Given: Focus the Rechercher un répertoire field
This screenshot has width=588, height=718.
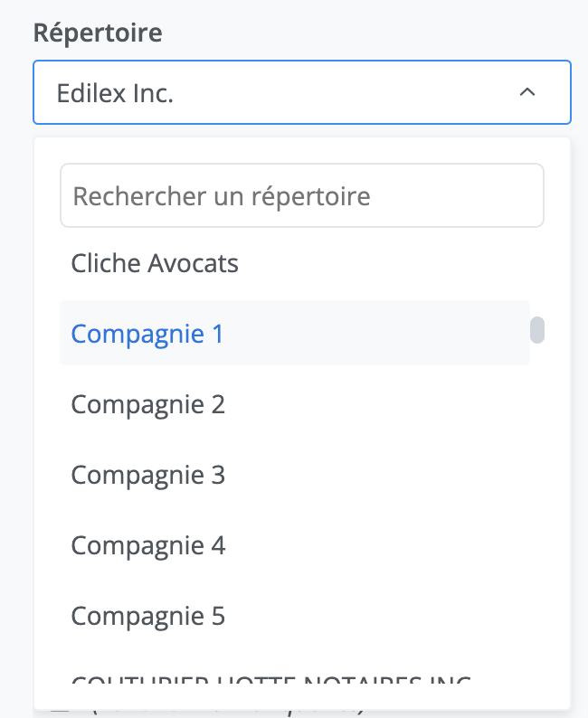Looking at the screenshot, I should (x=301, y=195).
